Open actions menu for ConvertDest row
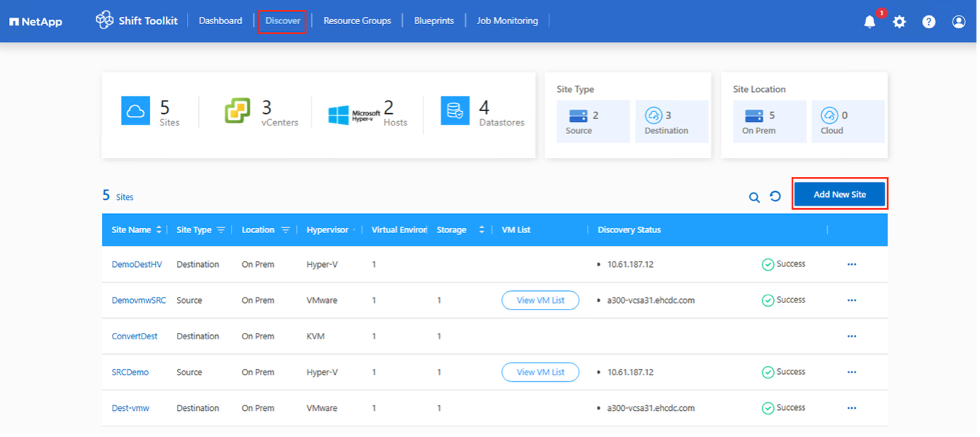 [x=852, y=336]
